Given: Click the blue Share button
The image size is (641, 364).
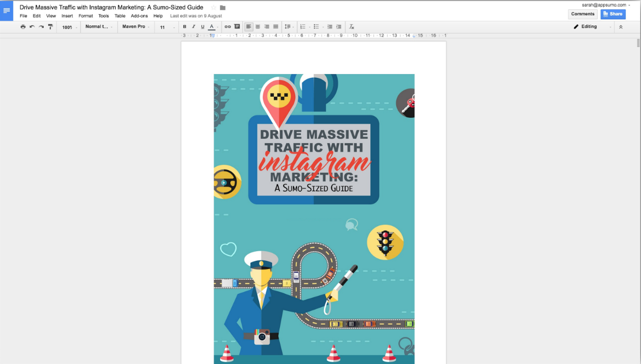Looking at the screenshot, I should pos(613,14).
